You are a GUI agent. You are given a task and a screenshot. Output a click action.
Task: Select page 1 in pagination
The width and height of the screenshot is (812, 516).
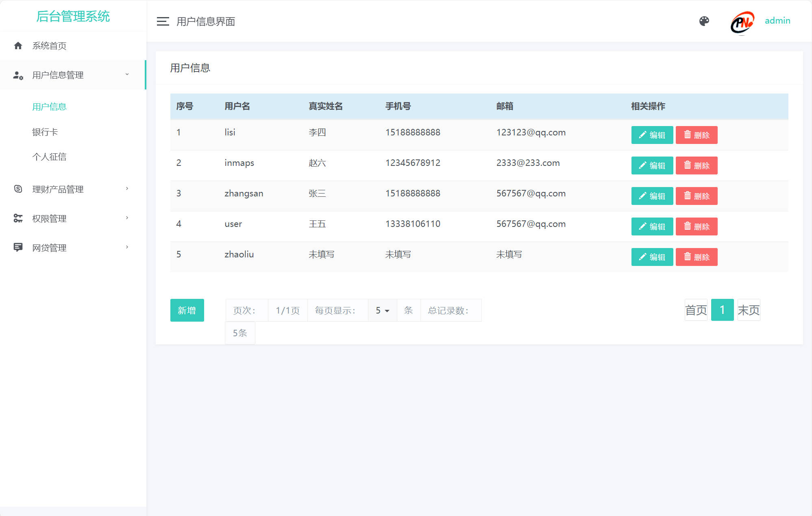[722, 310]
